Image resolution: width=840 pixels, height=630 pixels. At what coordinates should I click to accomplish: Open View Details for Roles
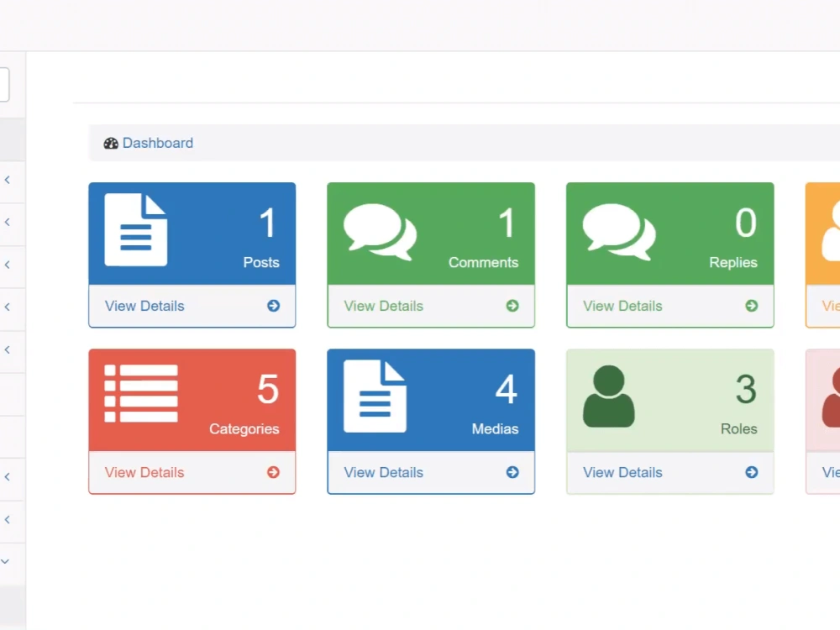(x=622, y=472)
